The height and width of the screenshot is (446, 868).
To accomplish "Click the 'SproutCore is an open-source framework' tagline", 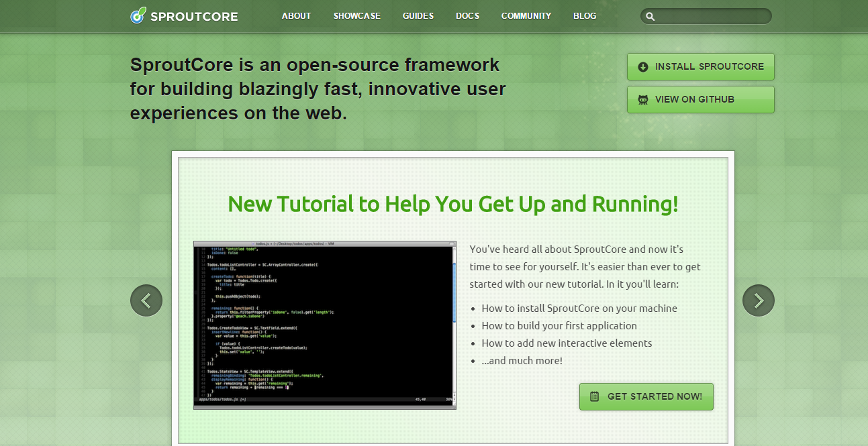I will (x=318, y=89).
